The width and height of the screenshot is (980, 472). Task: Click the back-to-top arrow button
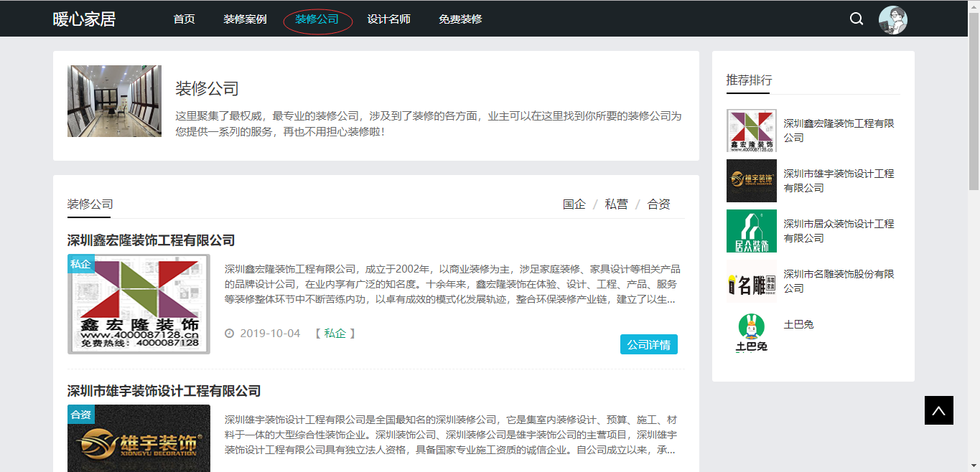[939, 410]
